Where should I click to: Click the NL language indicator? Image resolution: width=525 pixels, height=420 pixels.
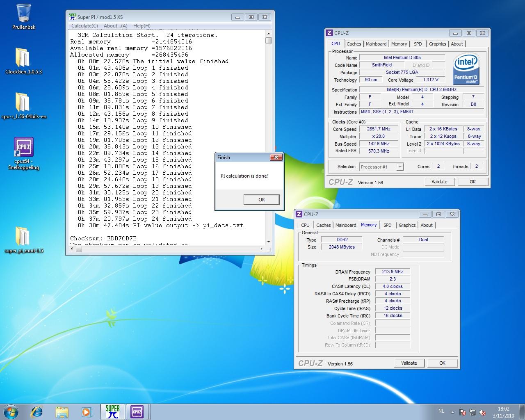(441, 411)
